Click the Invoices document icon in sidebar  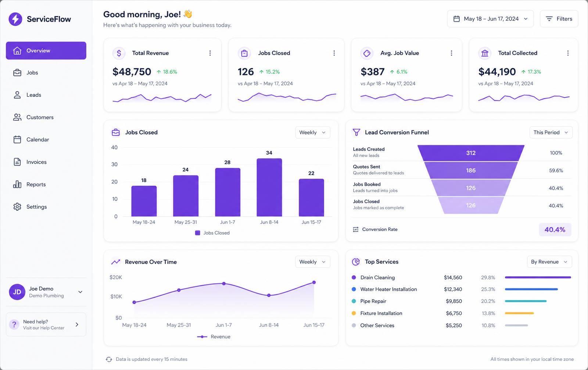tap(17, 162)
